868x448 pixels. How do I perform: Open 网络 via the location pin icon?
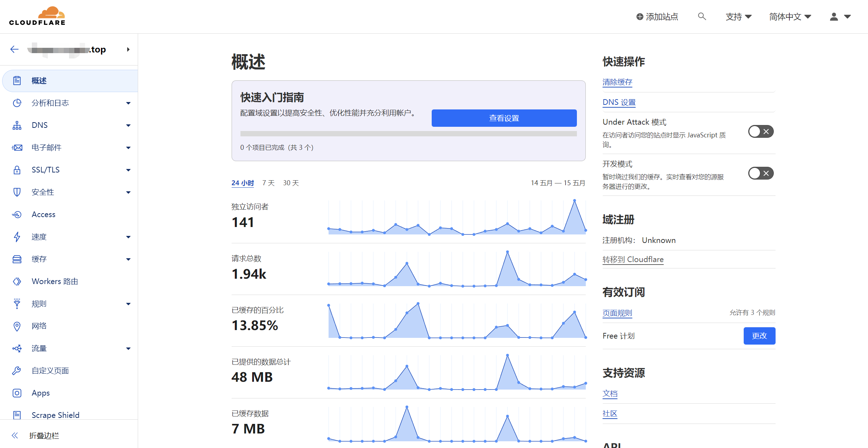click(17, 326)
